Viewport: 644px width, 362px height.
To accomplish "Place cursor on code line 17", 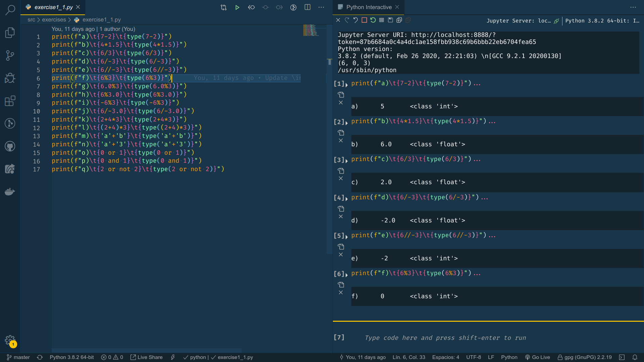I will (138, 169).
